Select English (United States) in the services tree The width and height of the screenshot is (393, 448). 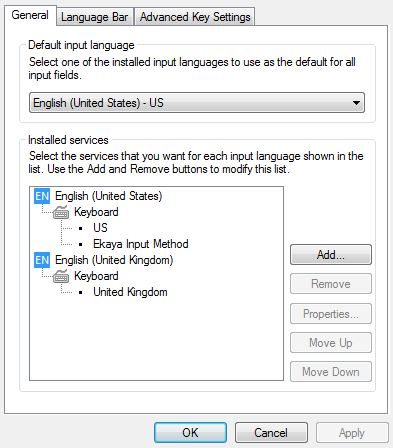click(x=109, y=196)
